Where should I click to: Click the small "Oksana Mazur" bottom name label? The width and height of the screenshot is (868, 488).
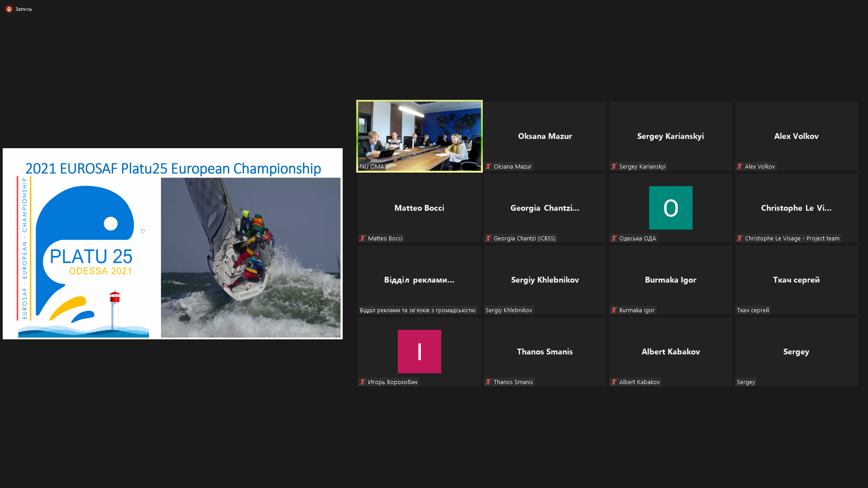coord(513,167)
